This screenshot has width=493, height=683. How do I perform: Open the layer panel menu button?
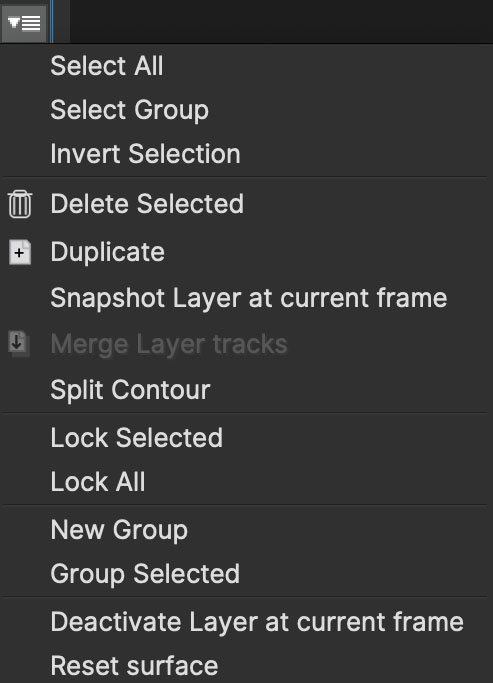click(x=24, y=23)
